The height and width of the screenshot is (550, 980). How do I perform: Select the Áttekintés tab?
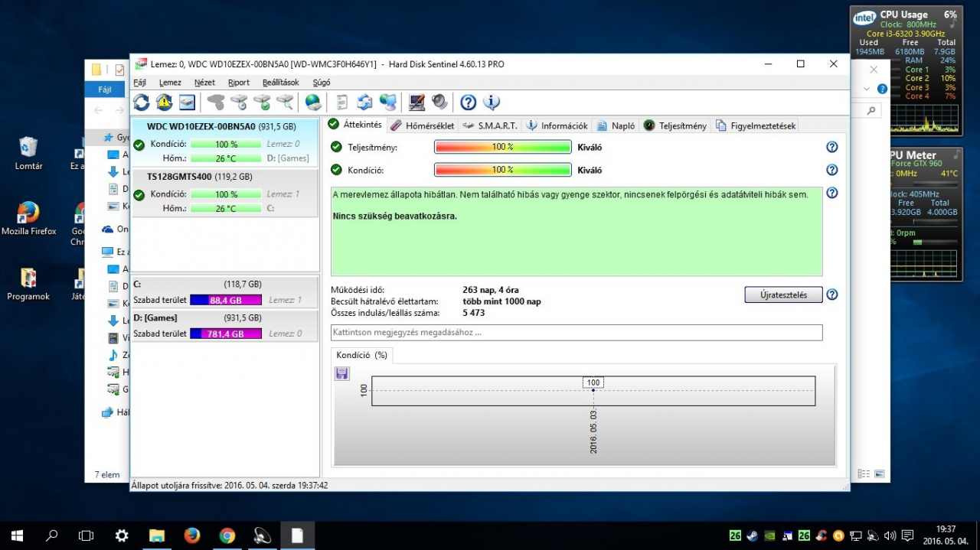click(355, 125)
